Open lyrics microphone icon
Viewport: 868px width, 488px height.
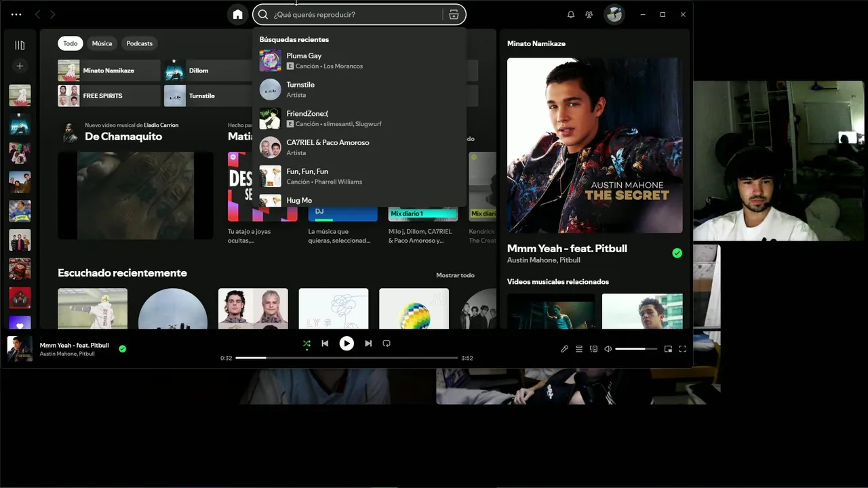564,349
